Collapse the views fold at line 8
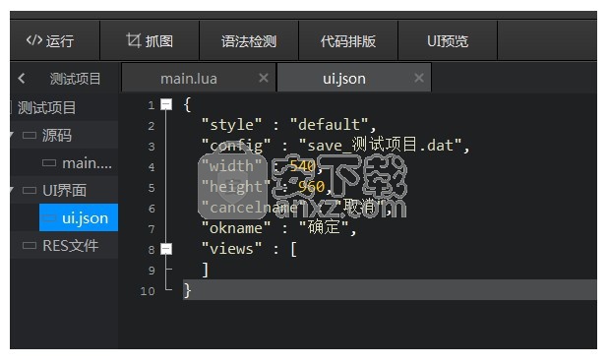This screenshot has height=364, width=609. pos(166,249)
